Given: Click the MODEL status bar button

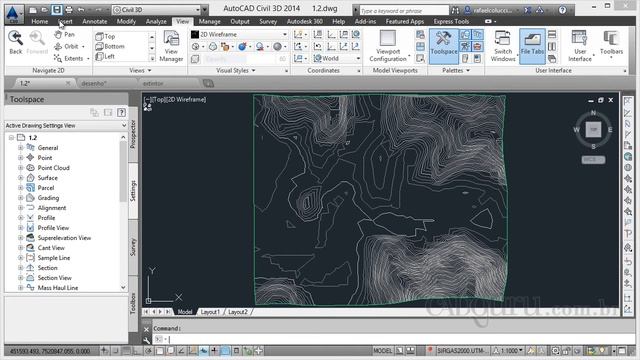Looking at the screenshot, I should (x=382, y=351).
